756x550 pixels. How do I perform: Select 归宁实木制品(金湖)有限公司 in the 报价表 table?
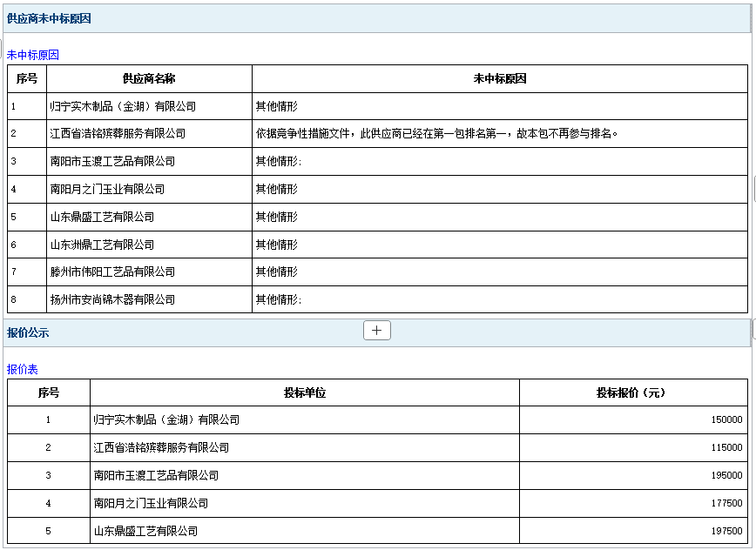[167, 420]
